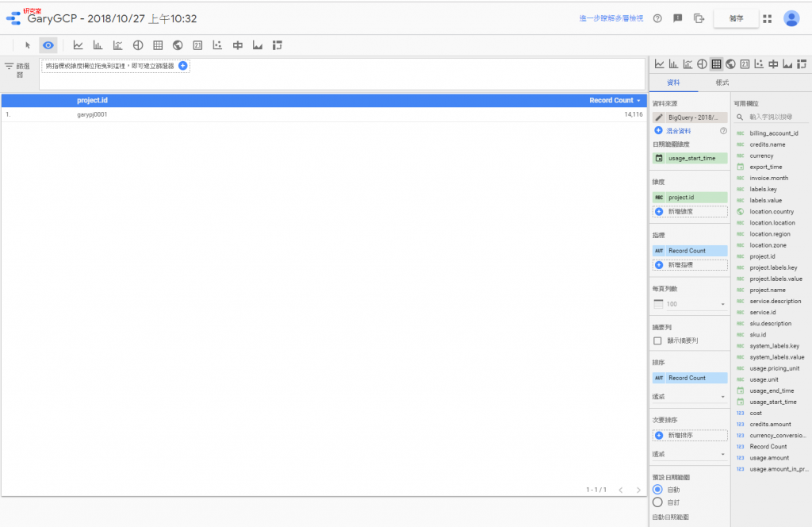The height and width of the screenshot is (527, 812).
Task: Insert a scatter chart from top toolbar
Action: tap(217, 45)
